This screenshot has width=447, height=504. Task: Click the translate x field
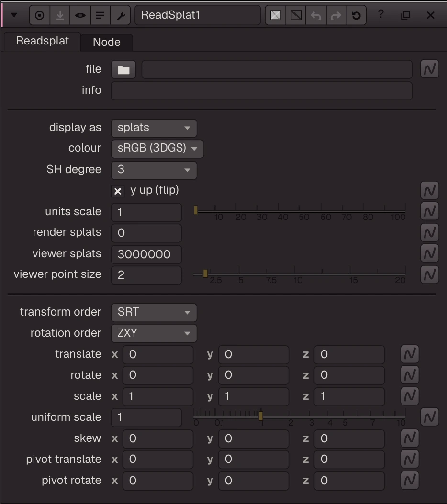click(x=157, y=354)
